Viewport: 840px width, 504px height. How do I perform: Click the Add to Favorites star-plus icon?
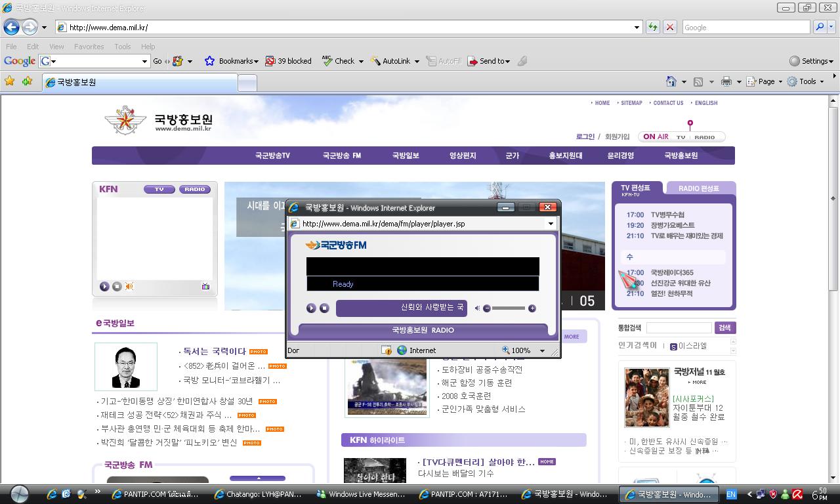coord(27,81)
